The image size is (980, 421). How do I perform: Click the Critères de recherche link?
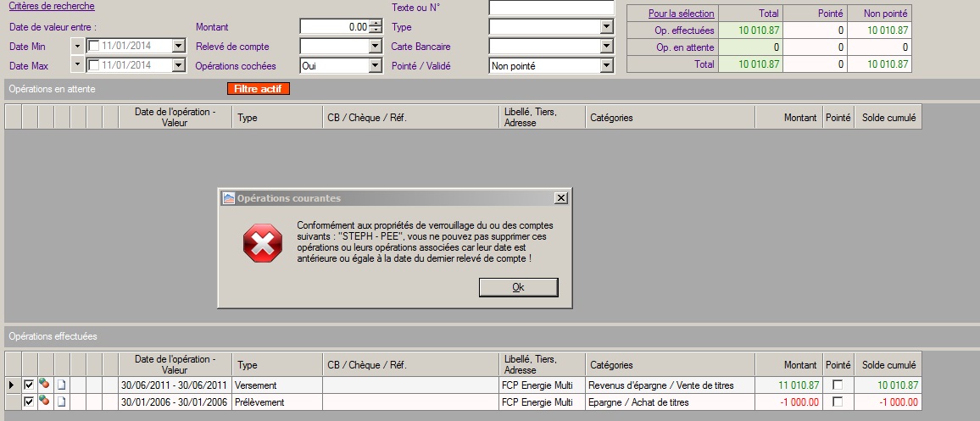[x=52, y=6]
